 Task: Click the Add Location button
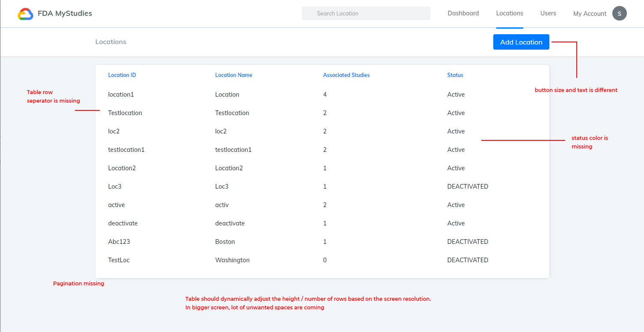click(x=521, y=42)
